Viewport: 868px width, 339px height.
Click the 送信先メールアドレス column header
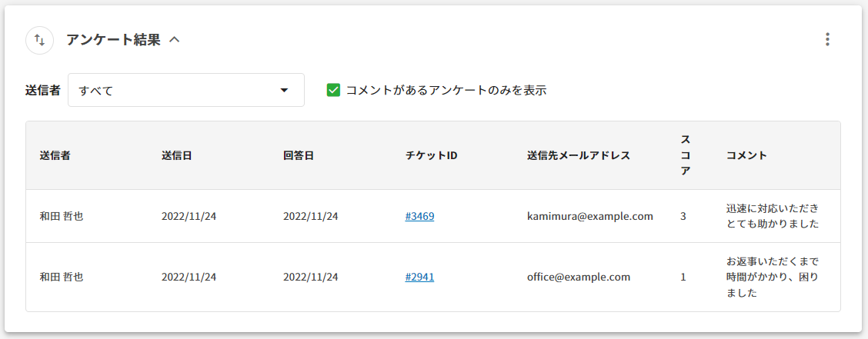578,155
